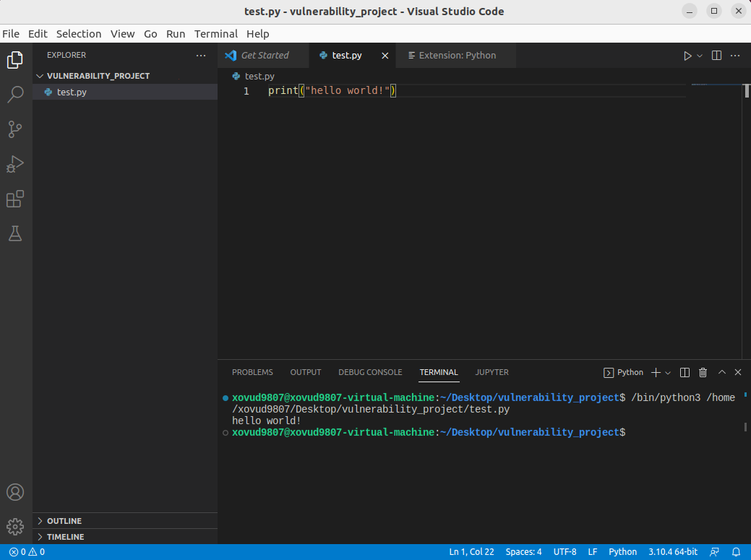Change end of line sequence LF
This screenshot has height=560, width=751.
[593, 552]
